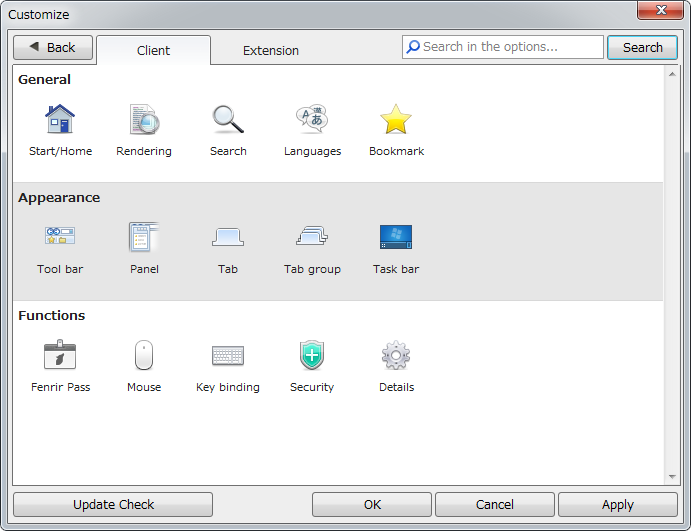Click the 'Appearance' section heading
Viewport: 691px width, 531px height.
click(x=59, y=198)
